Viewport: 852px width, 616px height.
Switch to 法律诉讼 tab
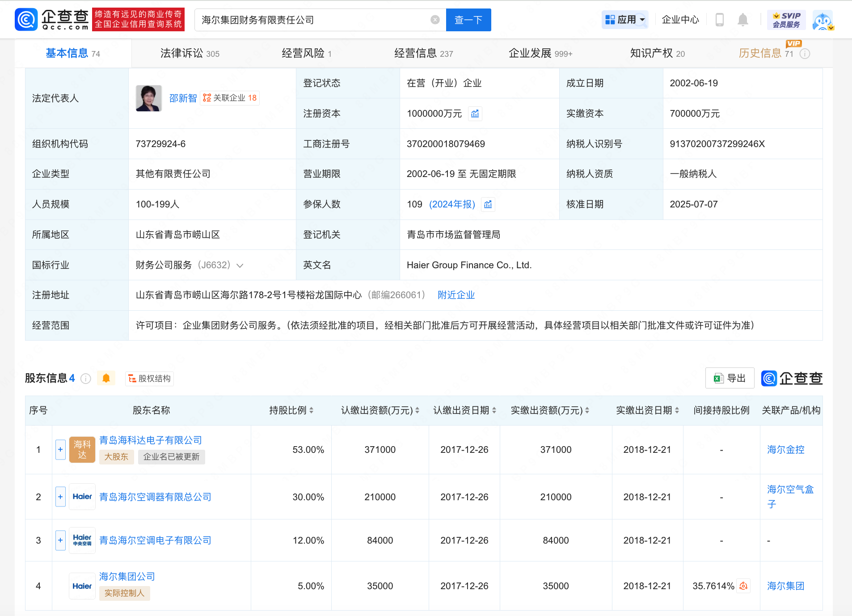tap(190, 54)
